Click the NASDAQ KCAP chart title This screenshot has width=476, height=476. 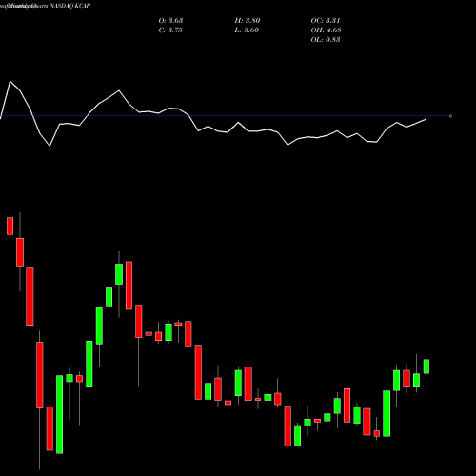point(70,6)
